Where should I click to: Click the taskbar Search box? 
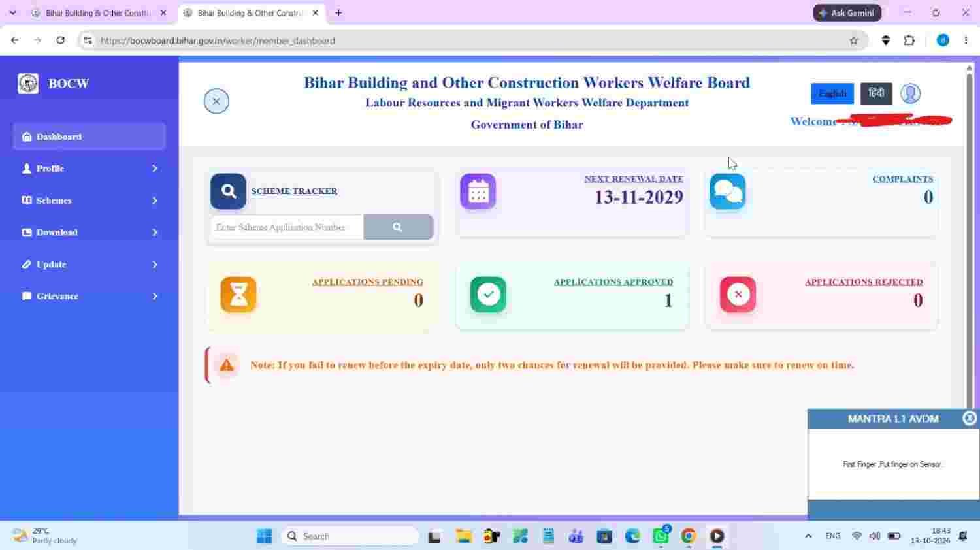(x=350, y=536)
